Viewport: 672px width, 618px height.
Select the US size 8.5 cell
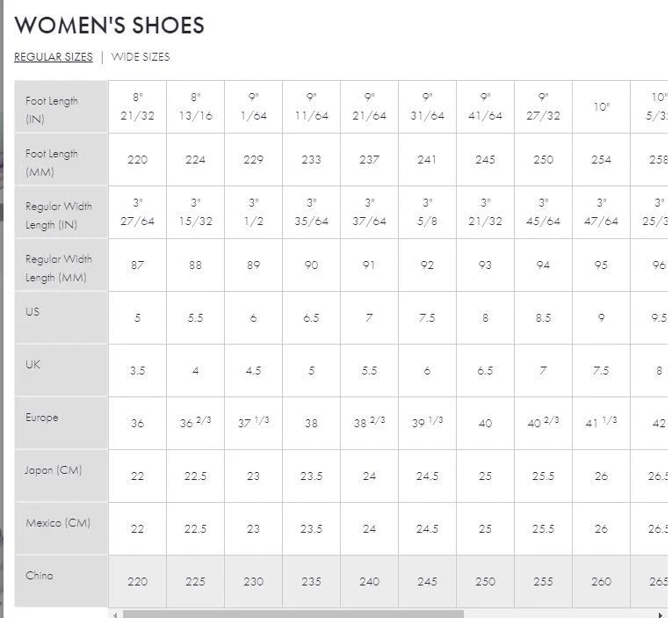tap(543, 318)
